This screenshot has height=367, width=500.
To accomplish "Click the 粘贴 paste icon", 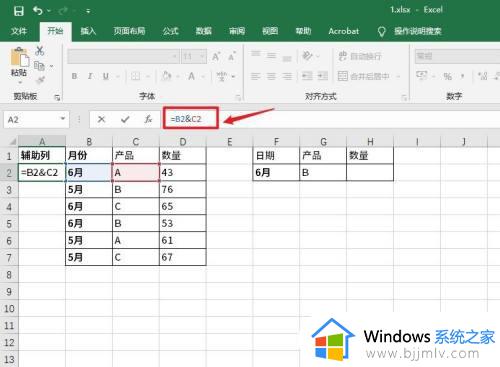I will click(x=19, y=57).
